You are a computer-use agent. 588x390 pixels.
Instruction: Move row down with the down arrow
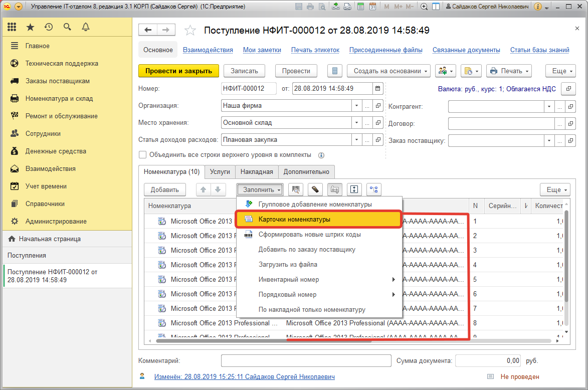point(218,189)
